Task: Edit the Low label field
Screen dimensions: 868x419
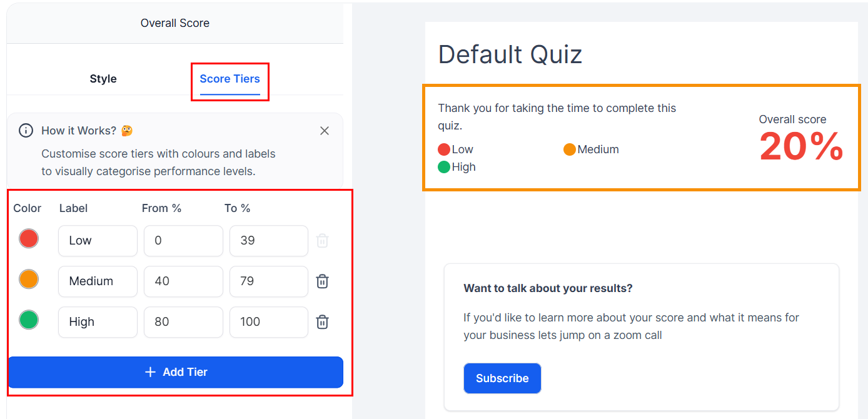Action: (98, 241)
